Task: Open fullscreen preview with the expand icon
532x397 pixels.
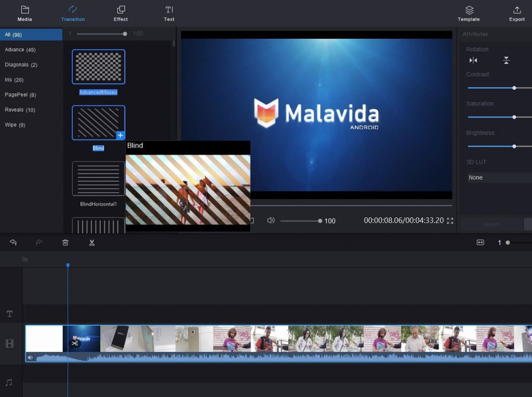Action: [449, 221]
